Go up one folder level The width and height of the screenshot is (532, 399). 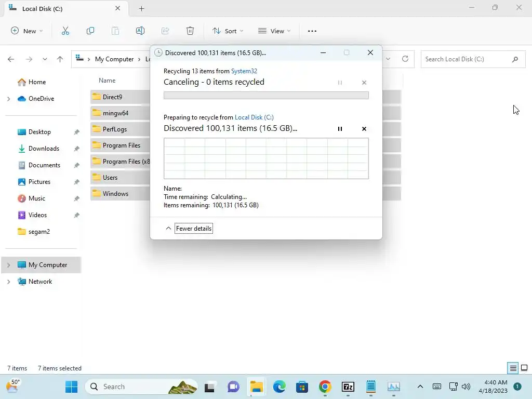(60, 59)
